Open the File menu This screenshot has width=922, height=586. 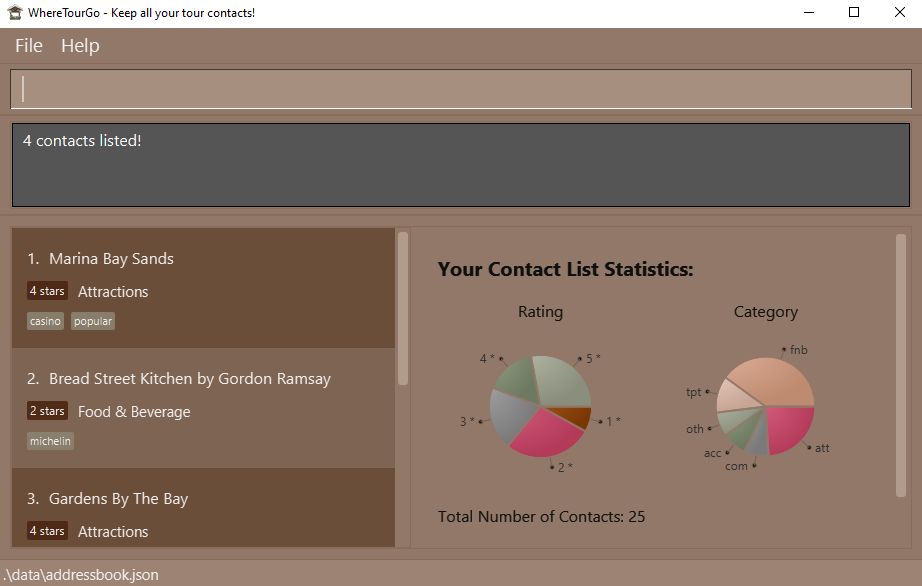(29, 46)
